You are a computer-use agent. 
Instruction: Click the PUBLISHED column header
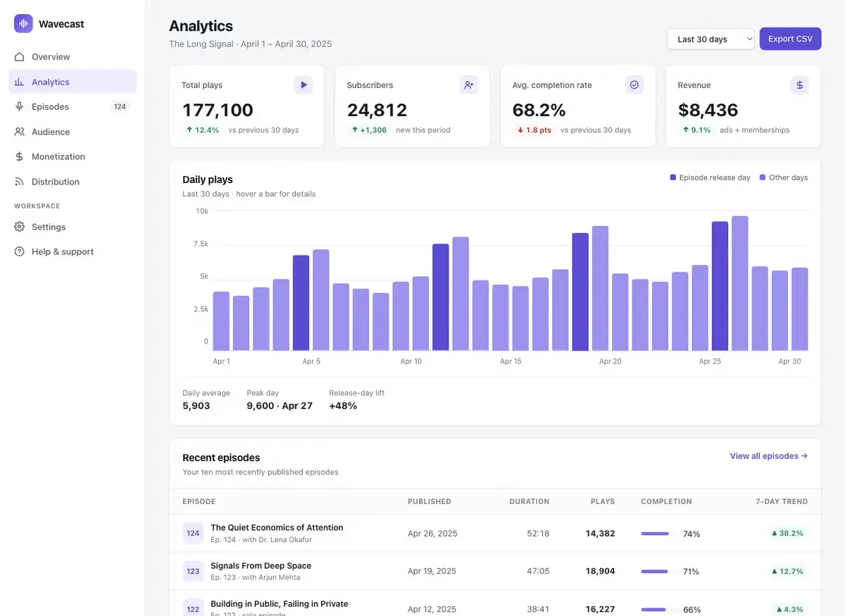point(430,501)
